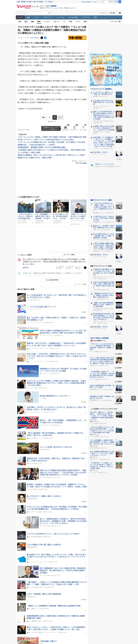138x644 pixels.
Task: Click 記事に関する報告 report icon link
Action: point(24,130)
